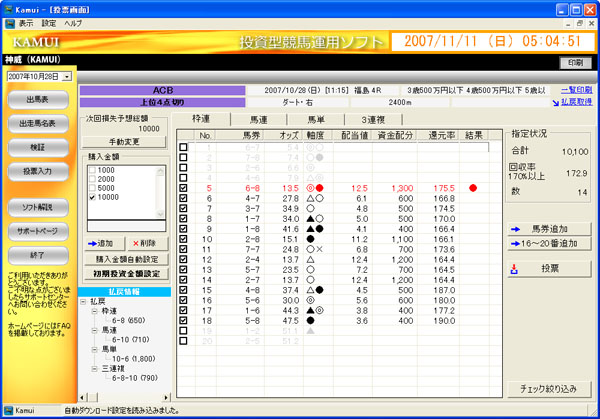The image size is (600, 419).
Task: Open the 2007年10月28日 date dropdown
Action: coord(66,76)
